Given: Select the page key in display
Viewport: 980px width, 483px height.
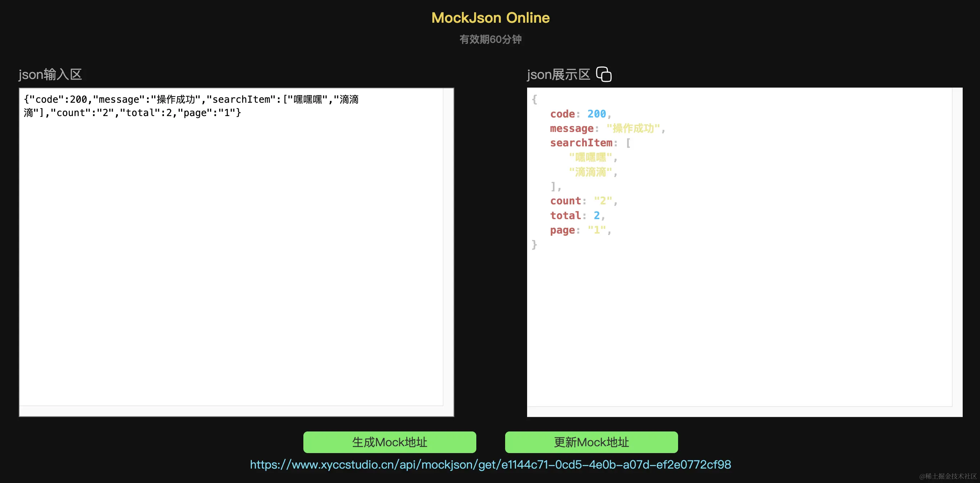Looking at the screenshot, I should (x=562, y=230).
